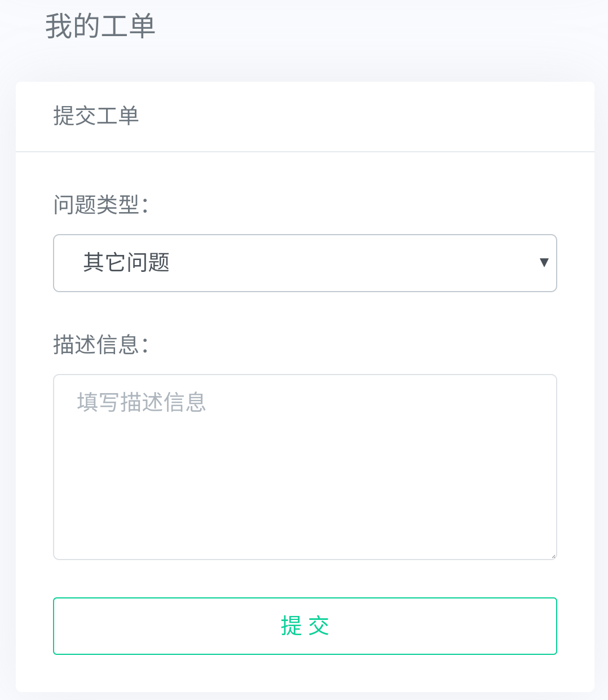Click the 提交工单 heading text

tap(96, 116)
